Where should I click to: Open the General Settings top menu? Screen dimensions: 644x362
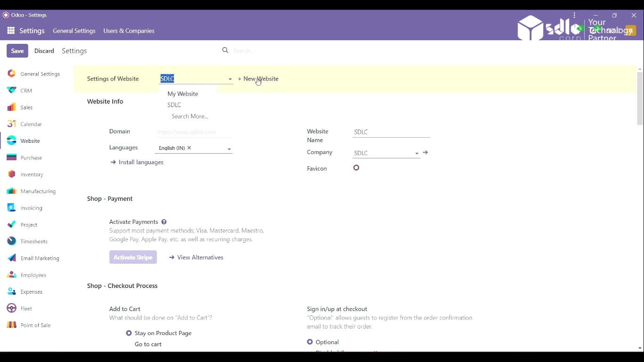coord(74,31)
